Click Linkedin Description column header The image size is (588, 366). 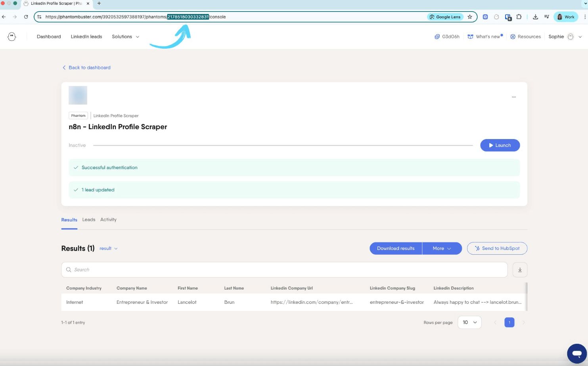coord(454,288)
